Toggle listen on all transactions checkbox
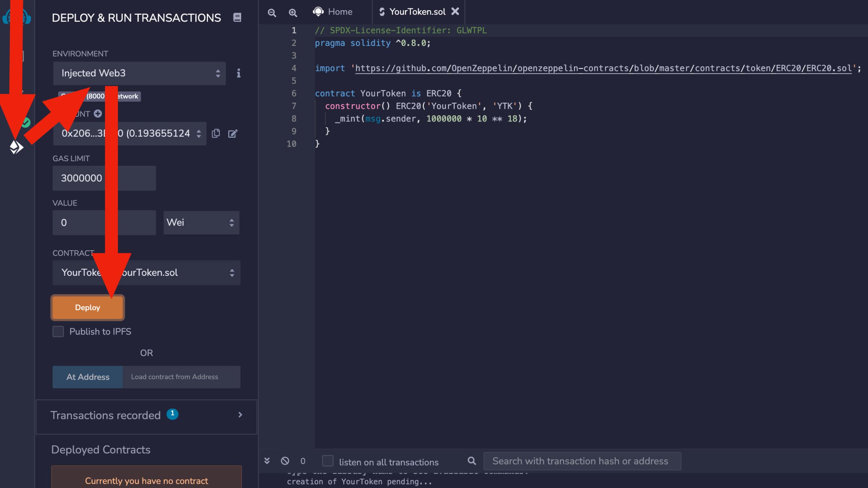The image size is (868, 488). click(x=328, y=461)
